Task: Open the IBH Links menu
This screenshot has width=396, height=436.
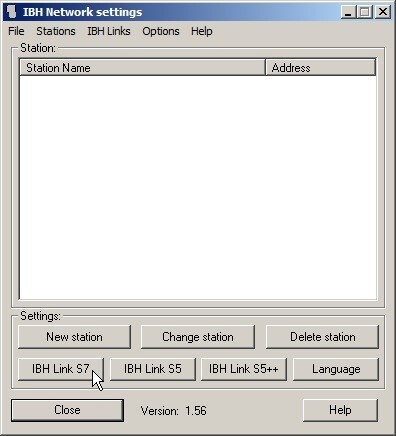Action: 109,31
